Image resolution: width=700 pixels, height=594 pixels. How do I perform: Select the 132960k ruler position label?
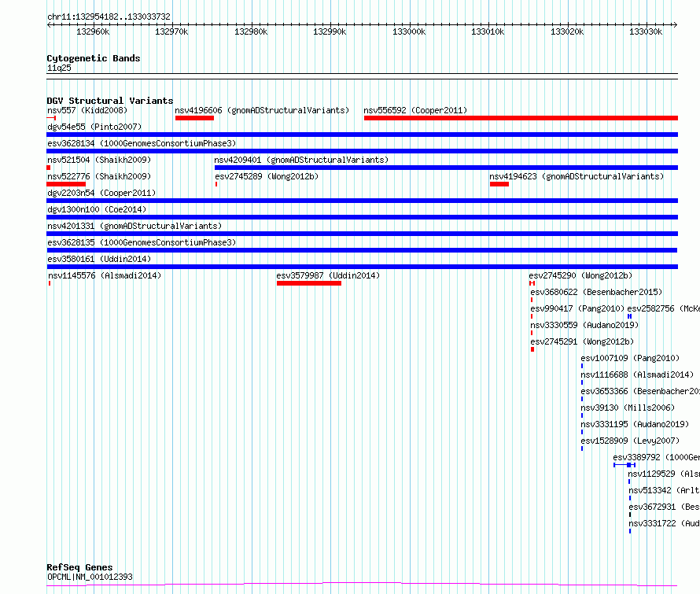[x=93, y=31]
